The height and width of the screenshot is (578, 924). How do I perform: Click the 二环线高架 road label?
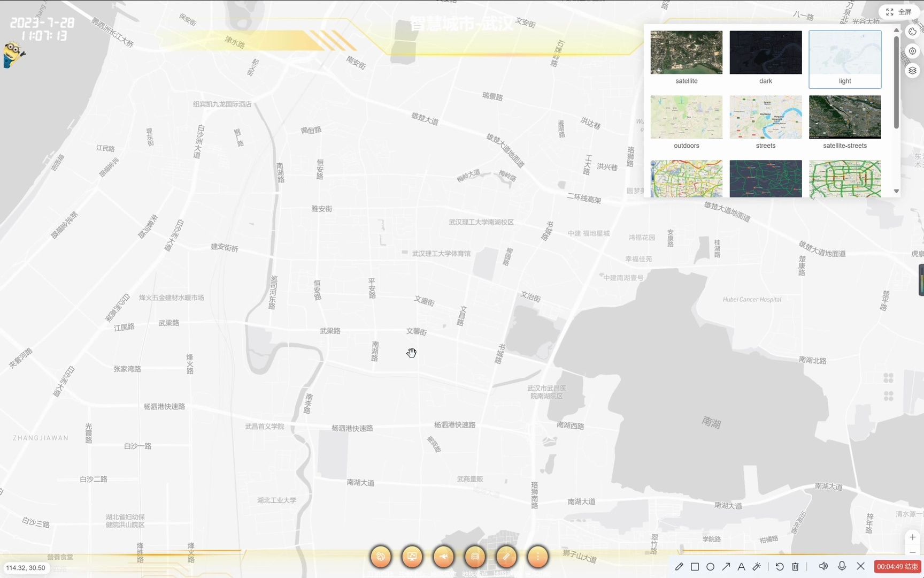pos(584,198)
